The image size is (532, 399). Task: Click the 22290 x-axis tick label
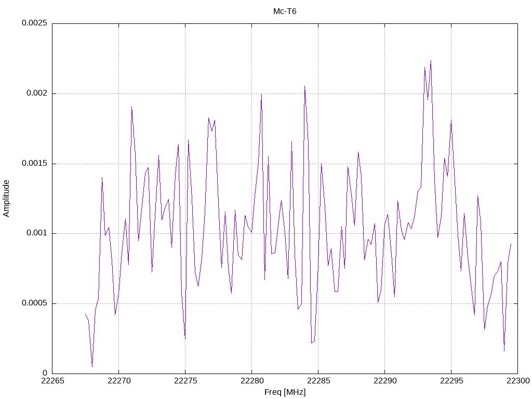[x=385, y=381]
